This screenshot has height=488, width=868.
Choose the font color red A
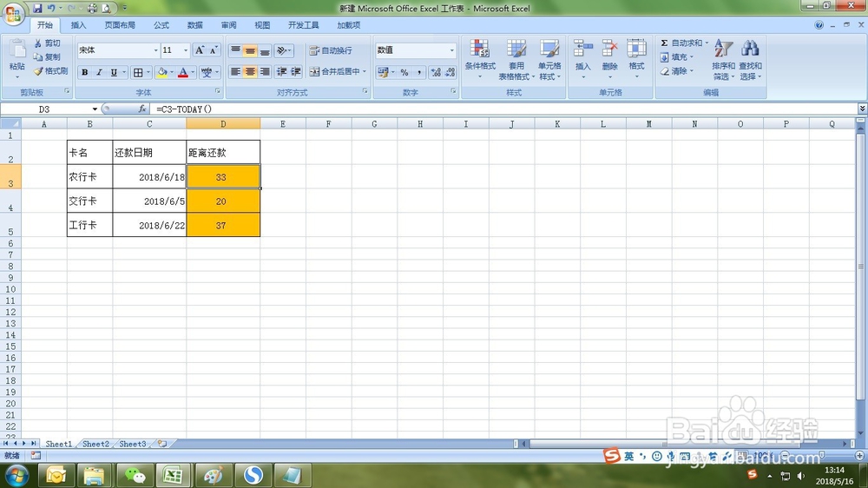click(182, 72)
